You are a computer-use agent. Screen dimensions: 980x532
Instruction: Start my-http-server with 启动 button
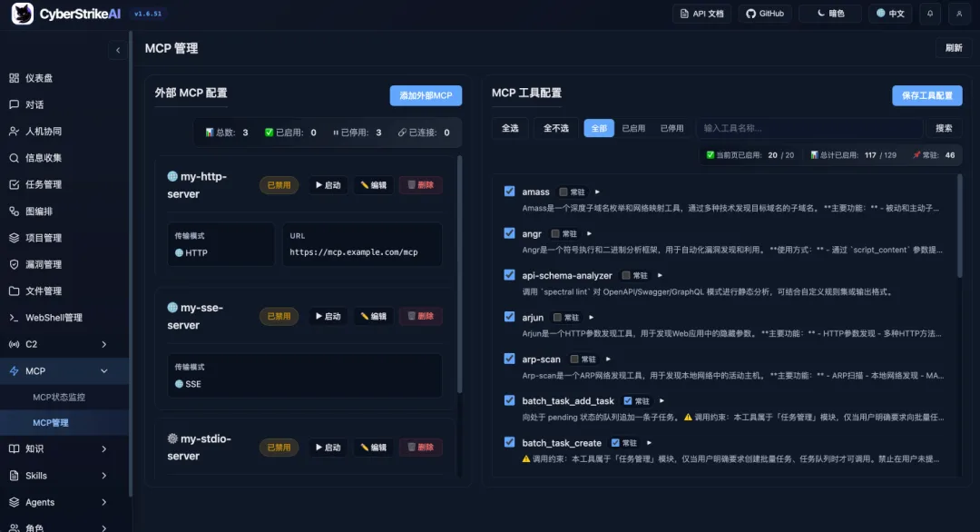[x=328, y=185]
